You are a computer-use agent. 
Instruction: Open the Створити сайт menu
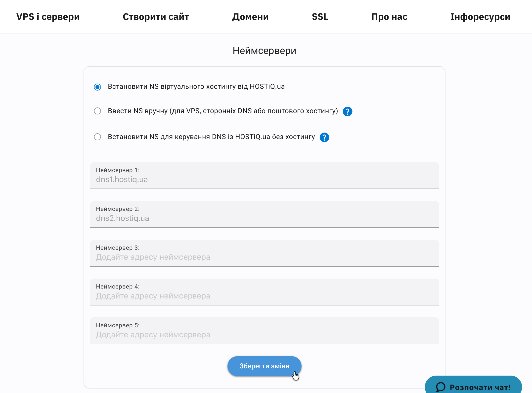156,17
